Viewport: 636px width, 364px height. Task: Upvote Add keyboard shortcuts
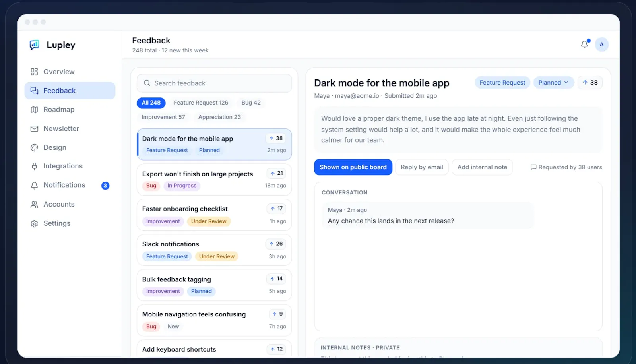click(276, 349)
